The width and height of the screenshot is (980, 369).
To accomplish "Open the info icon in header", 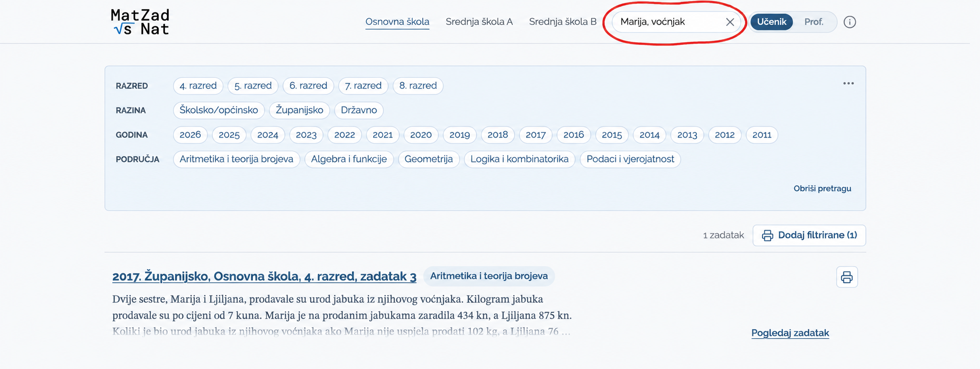I will click(850, 22).
